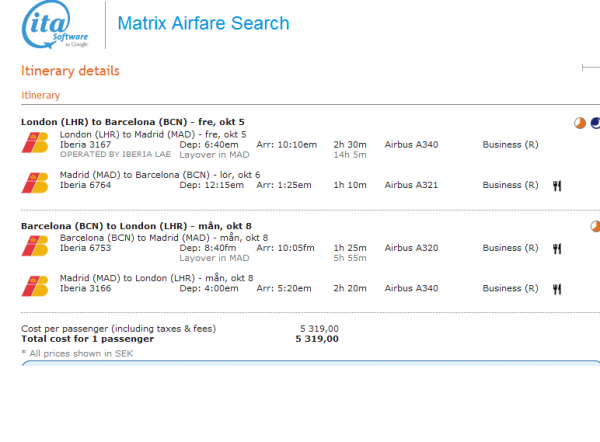Click the Iberia logo for flight 3166

tap(34, 286)
